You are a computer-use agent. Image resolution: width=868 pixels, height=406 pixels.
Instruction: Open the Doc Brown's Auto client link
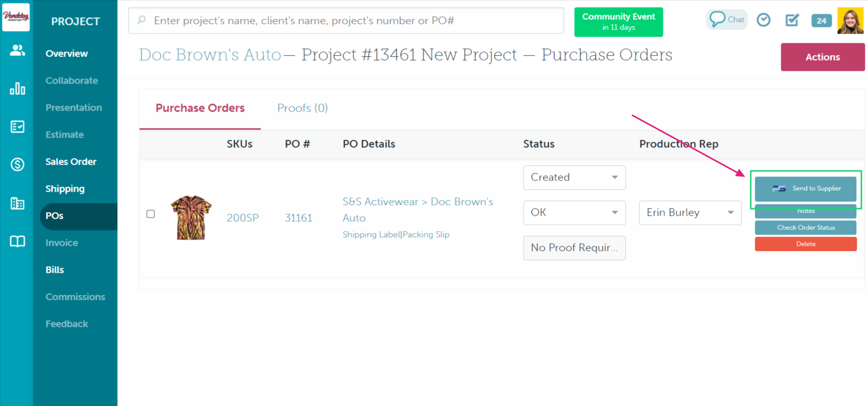pos(210,55)
